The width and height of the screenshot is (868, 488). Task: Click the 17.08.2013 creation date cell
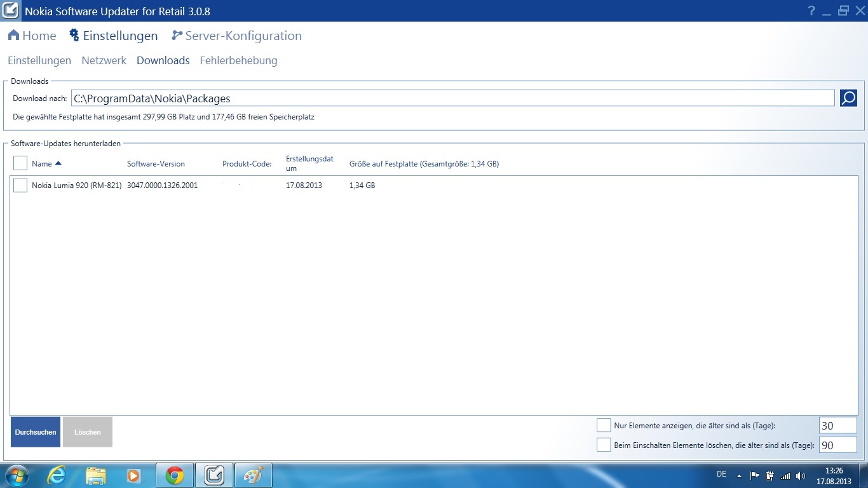(x=303, y=186)
